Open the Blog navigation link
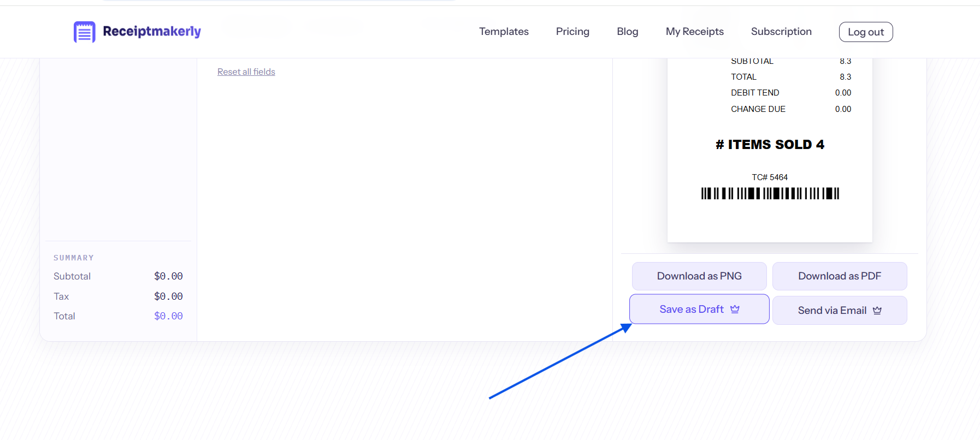This screenshot has width=980, height=440. (x=628, y=32)
